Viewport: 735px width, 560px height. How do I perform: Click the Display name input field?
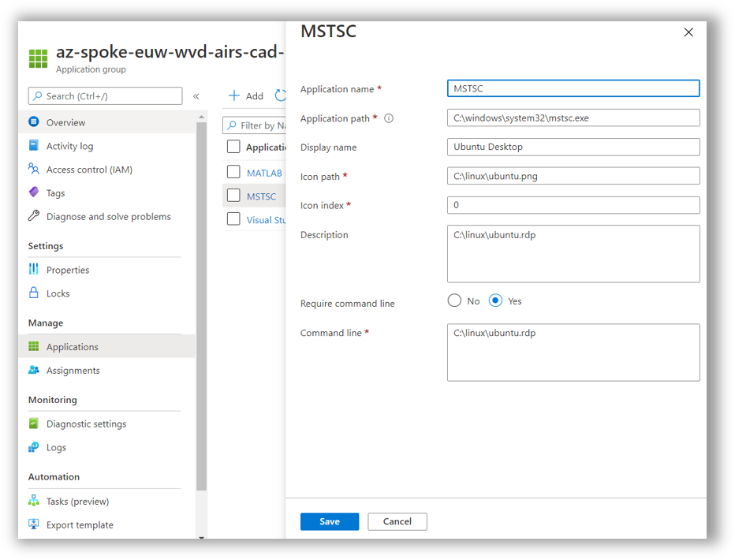(x=573, y=147)
